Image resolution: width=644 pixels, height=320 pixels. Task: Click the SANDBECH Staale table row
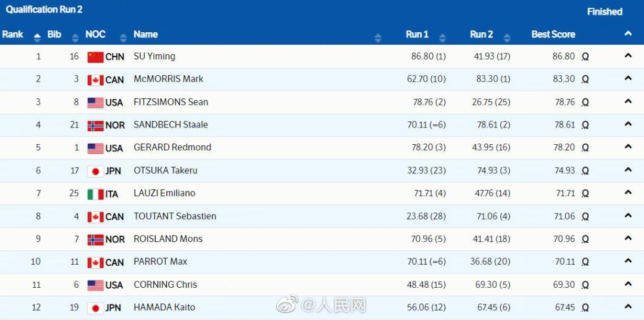[322, 125]
